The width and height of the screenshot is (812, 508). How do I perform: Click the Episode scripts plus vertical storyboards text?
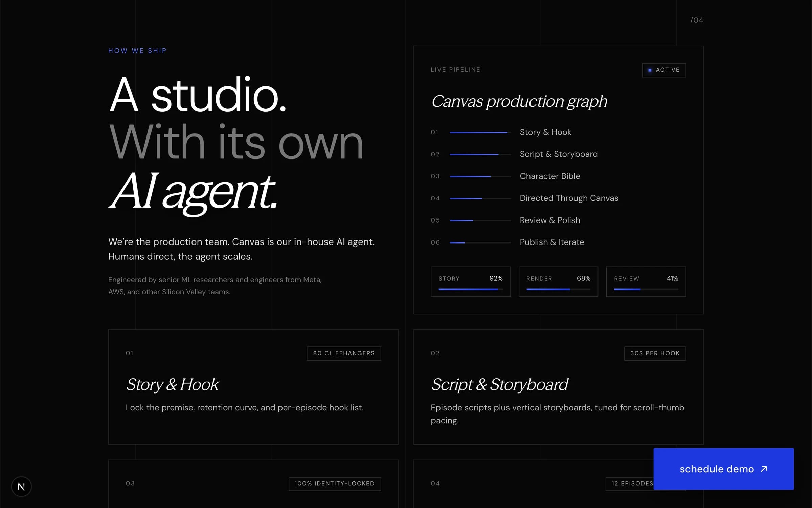pyautogui.click(x=557, y=414)
